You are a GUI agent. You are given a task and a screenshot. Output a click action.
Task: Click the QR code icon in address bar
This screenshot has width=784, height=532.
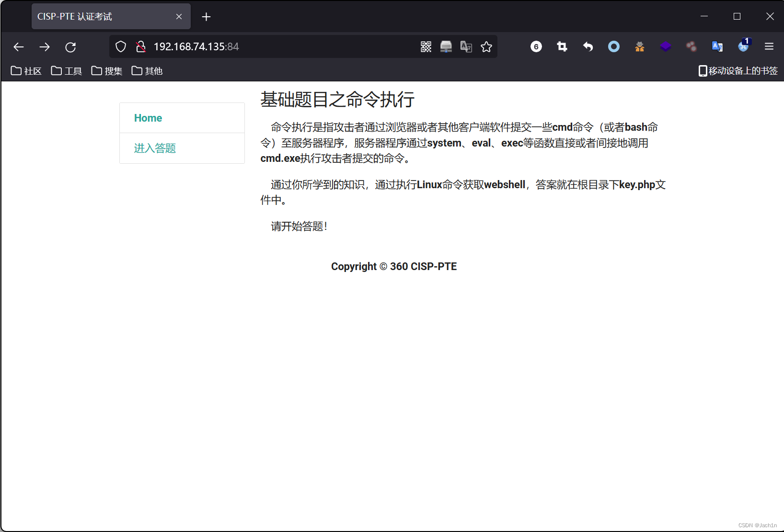click(x=426, y=46)
